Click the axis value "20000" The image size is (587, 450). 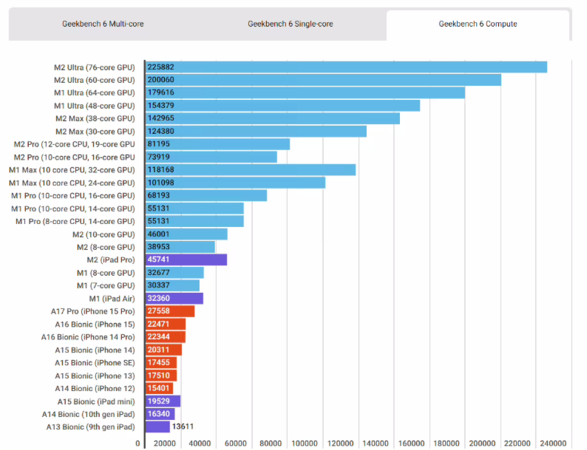coord(165,443)
